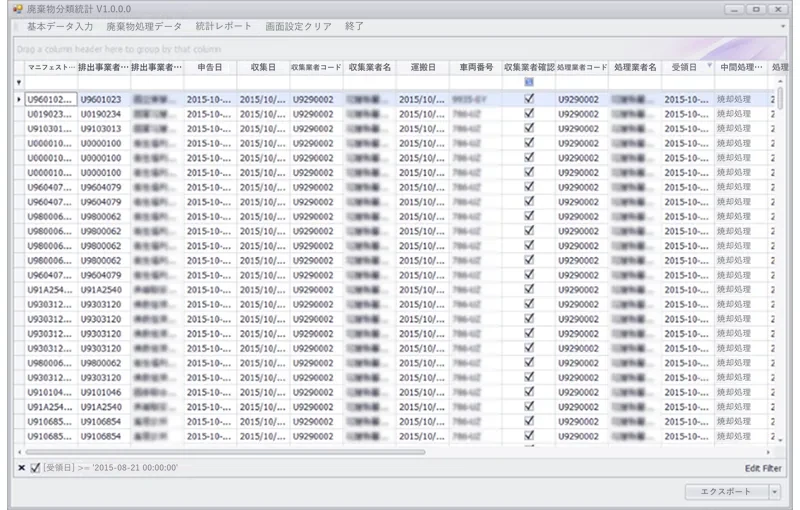Toggle the 受領日 filter enabled checkbox

[35, 467]
